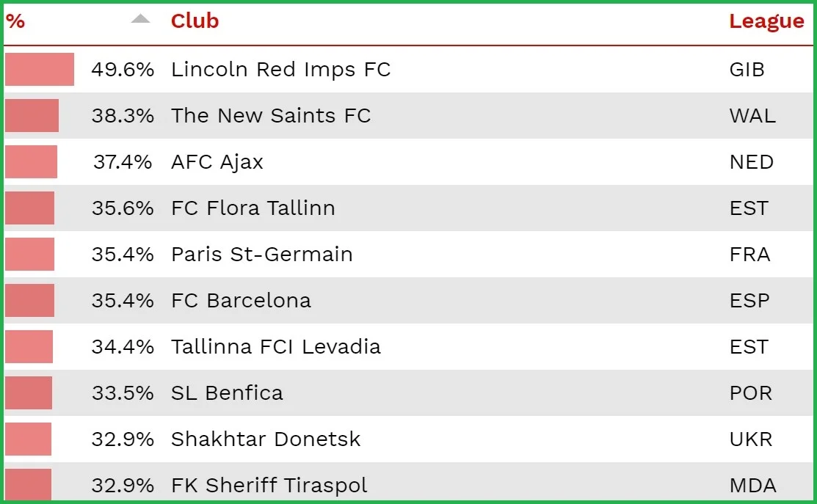Select AFC Ajax club name

point(217,162)
